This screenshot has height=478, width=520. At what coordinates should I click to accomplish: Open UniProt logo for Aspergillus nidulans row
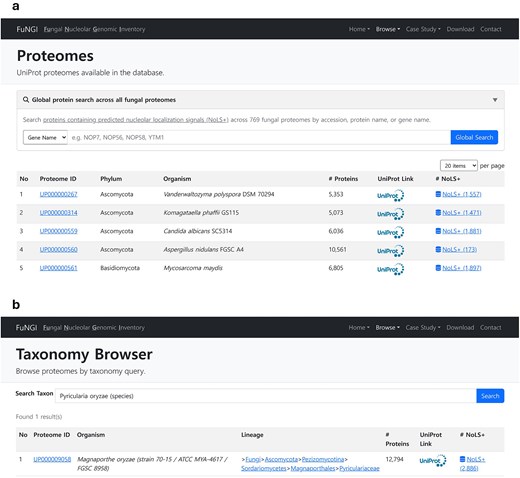[390, 251]
